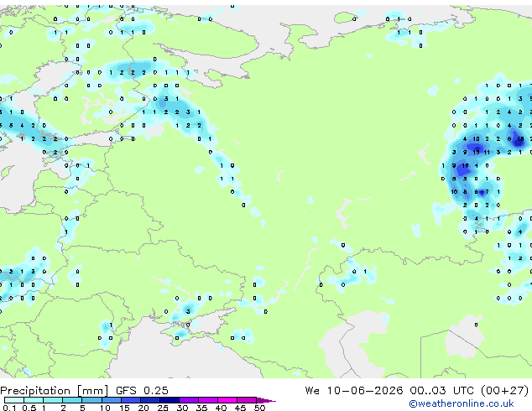This screenshot has height=411, width=532.
Task: Click the '11' precipitation value on the map
Action: point(487,152)
